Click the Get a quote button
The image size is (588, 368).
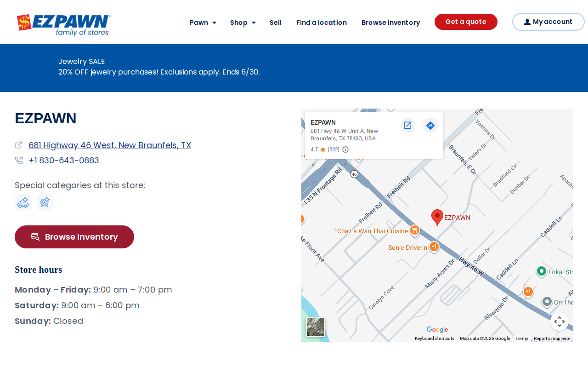466,22
